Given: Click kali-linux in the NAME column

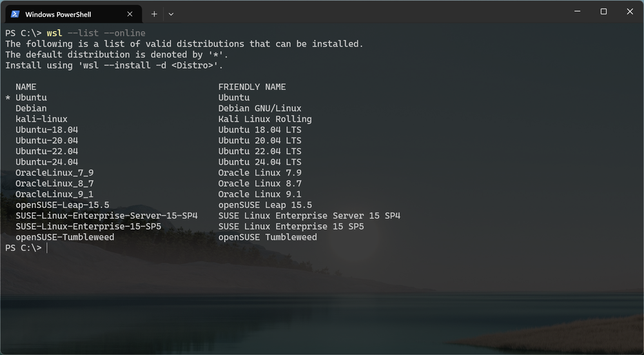Looking at the screenshot, I should [x=41, y=119].
